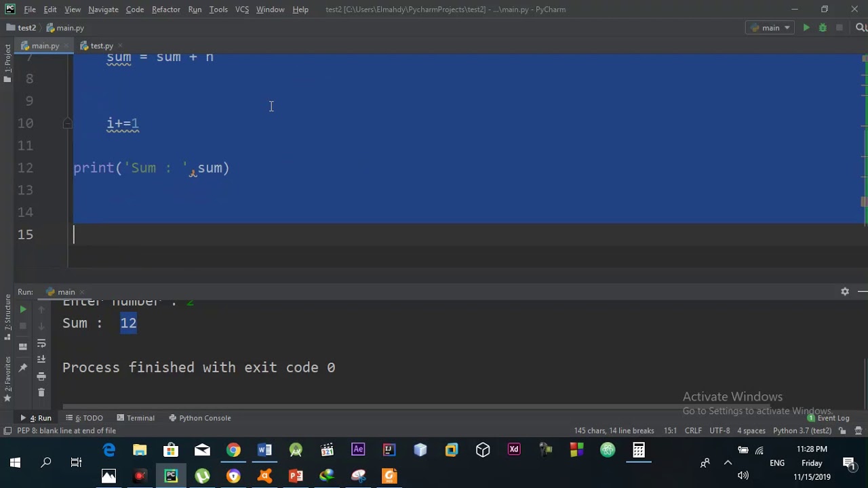868x488 pixels.
Task: Toggle the tool window bars icon in status bar
Action: click(x=7, y=431)
